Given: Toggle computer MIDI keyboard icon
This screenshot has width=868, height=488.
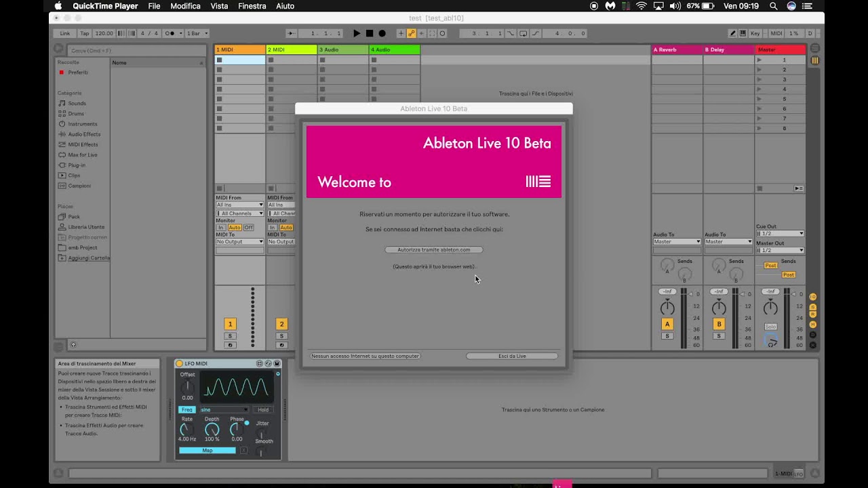Looking at the screenshot, I should [743, 33].
